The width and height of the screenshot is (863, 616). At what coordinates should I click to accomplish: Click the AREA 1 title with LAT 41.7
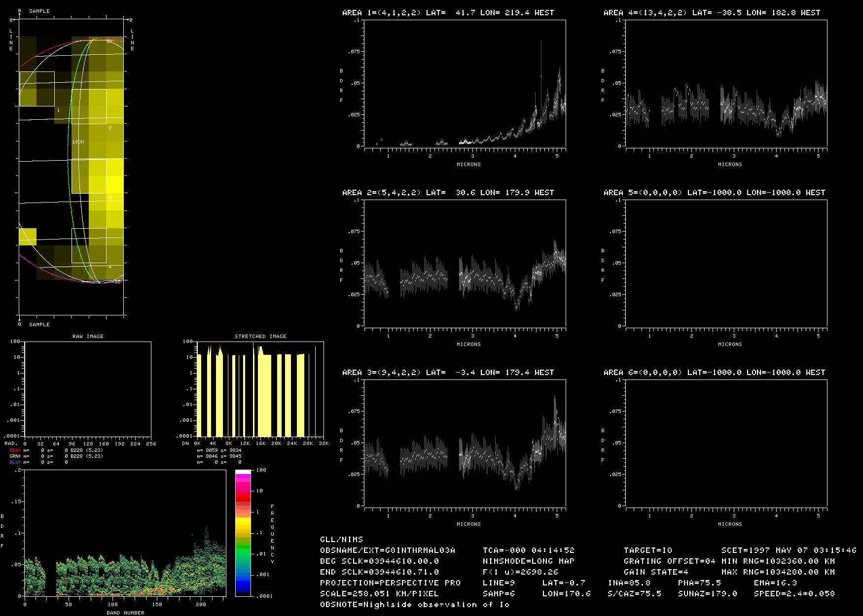coord(448,13)
